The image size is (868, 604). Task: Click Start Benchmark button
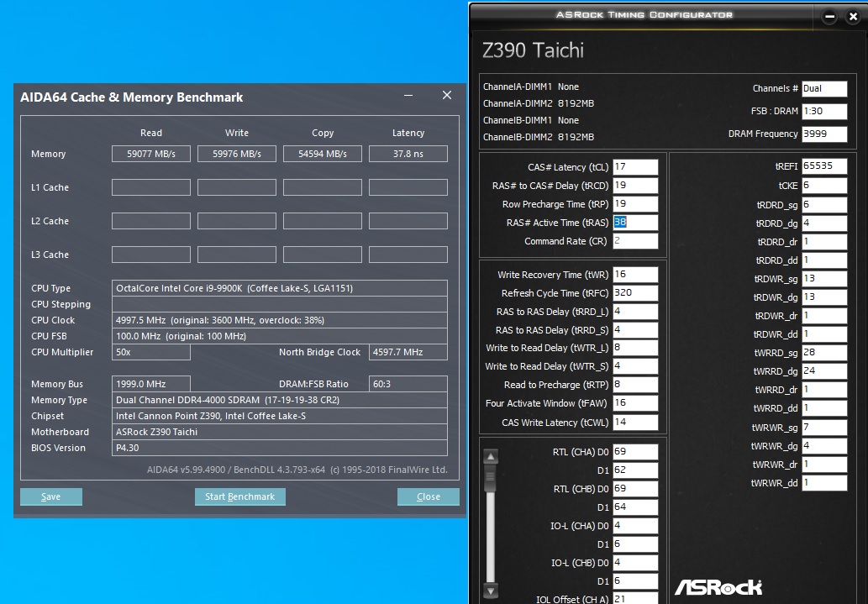239,496
